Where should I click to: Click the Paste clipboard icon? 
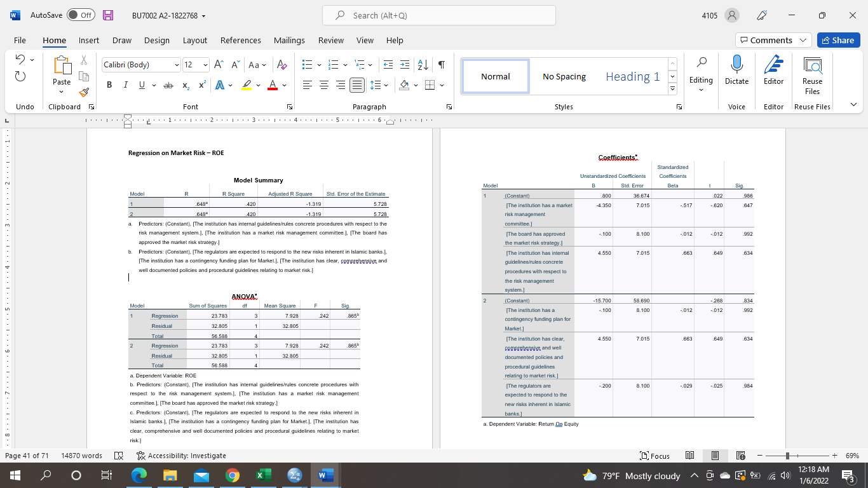(62, 64)
